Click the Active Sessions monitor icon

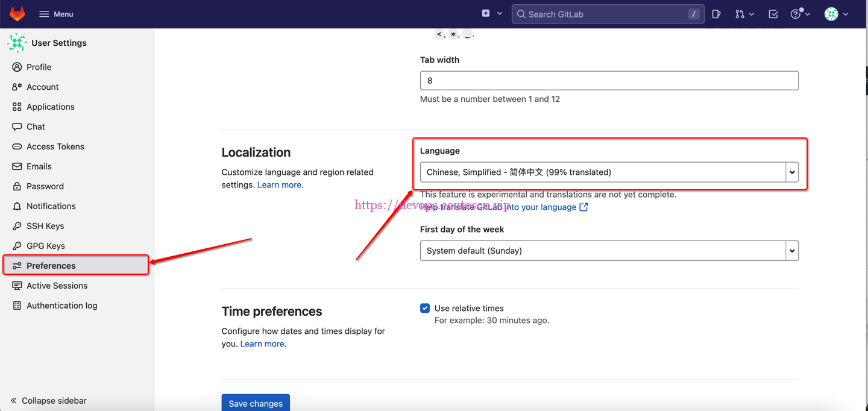tap(17, 286)
